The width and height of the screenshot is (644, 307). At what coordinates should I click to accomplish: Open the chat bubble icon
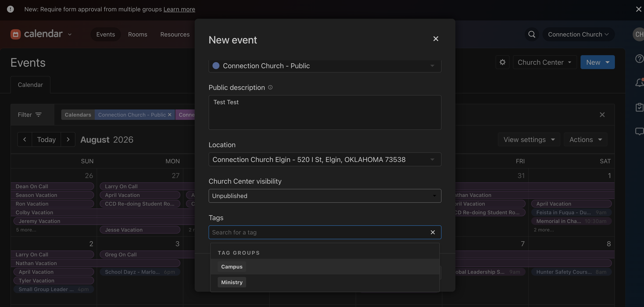coord(639,131)
